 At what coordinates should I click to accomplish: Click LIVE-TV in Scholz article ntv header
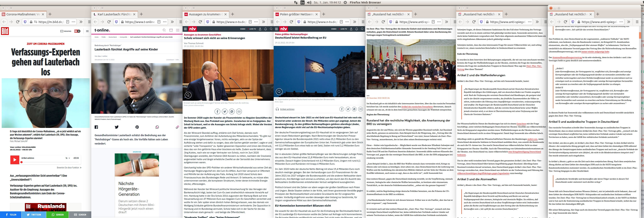[x=252, y=29]
